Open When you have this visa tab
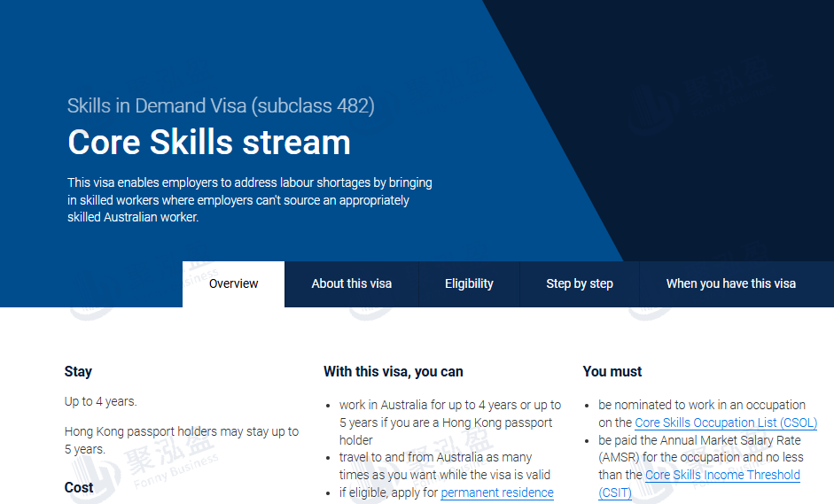The height and width of the screenshot is (504, 834). pyautogui.click(x=730, y=283)
